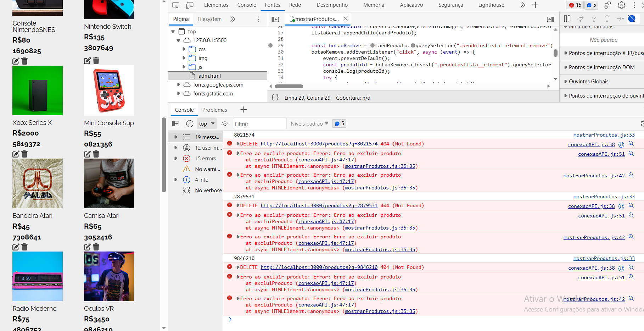
Task: Expand Ouvintes Globais section
Action: [x=601, y=82]
